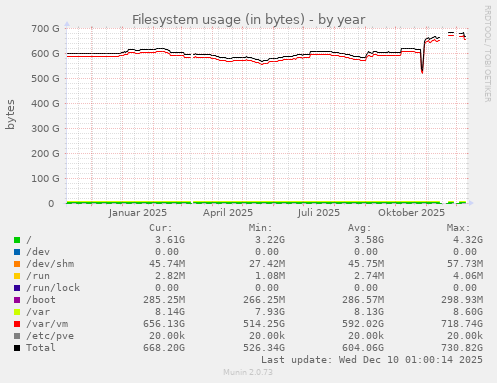The width and height of the screenshot is (497, 383).
Task: Click the vertical 'bytes' axis label
Action: [10, 114]
